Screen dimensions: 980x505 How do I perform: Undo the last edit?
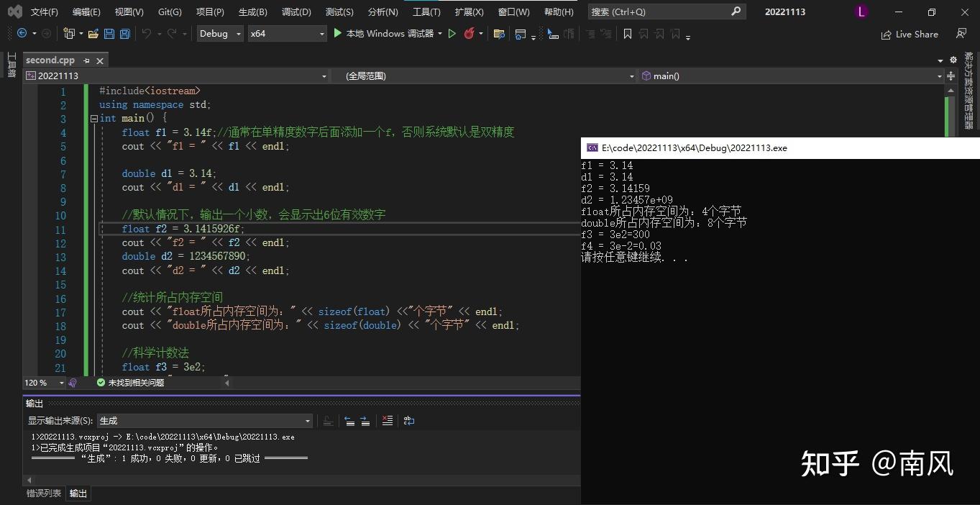[147, 33]
